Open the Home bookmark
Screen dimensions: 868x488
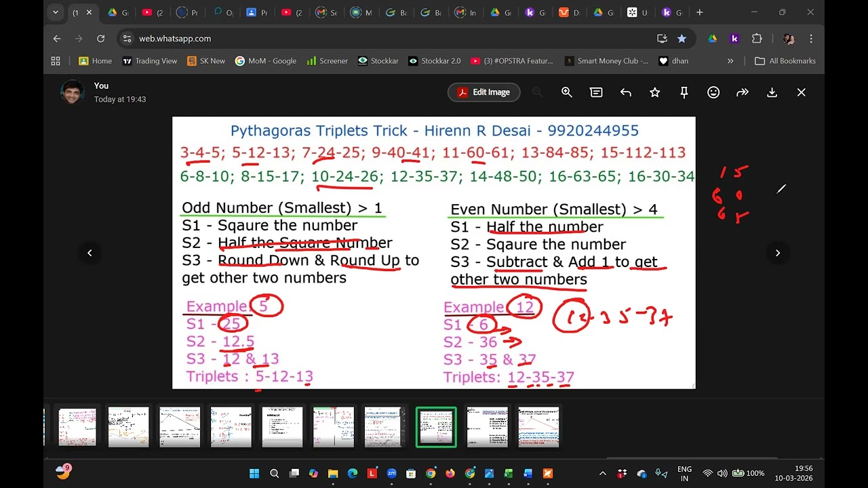pos(95,61)
